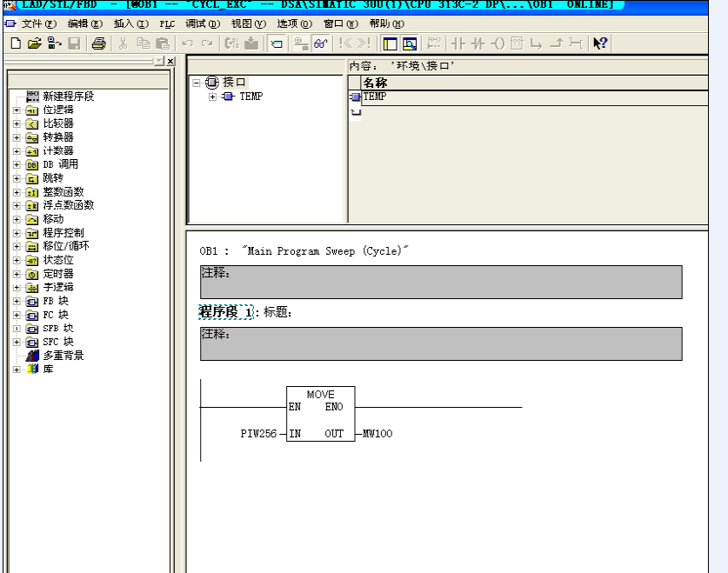The image size is (728, 573).
Task: Select the FB 块 catalog entry
Action: click(56, 301)
